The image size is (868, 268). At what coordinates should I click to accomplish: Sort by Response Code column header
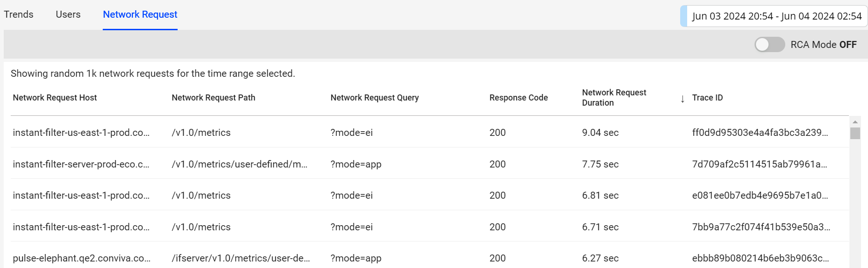pos(518,98)
